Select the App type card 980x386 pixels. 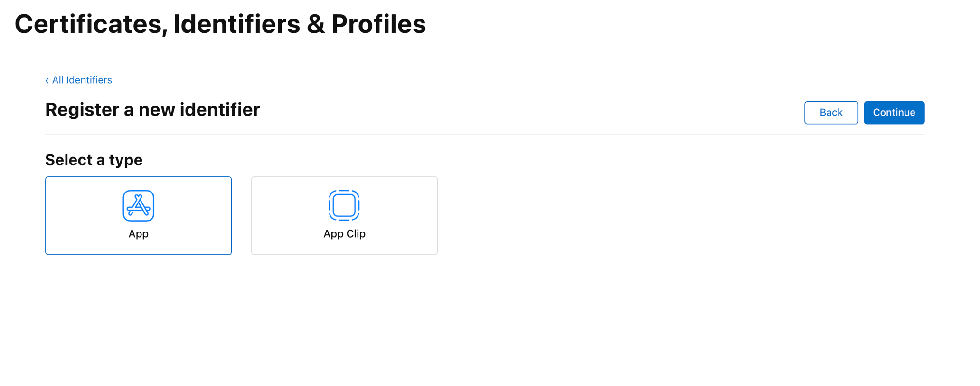(x=138, y=215)
